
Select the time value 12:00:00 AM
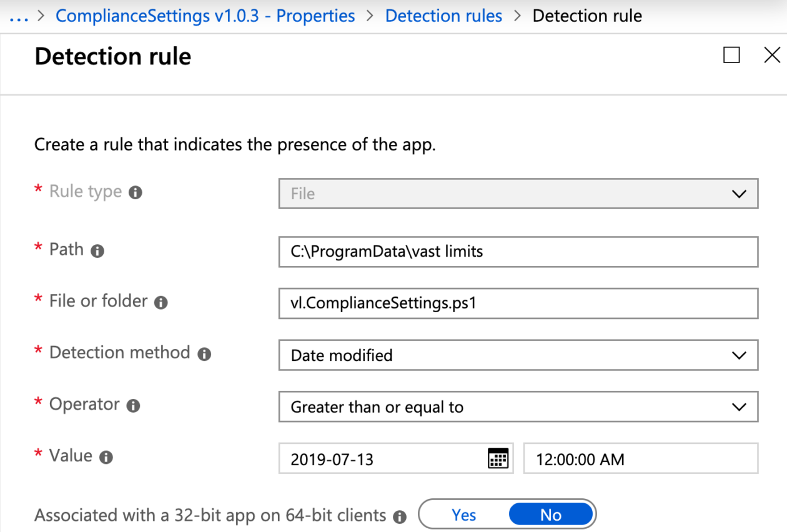pos(640,458)
